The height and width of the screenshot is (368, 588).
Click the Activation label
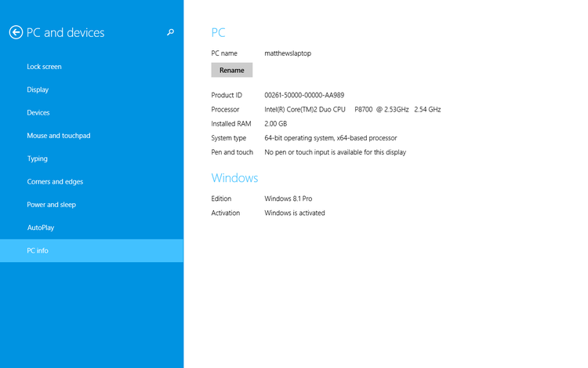[x=225, y=213]
